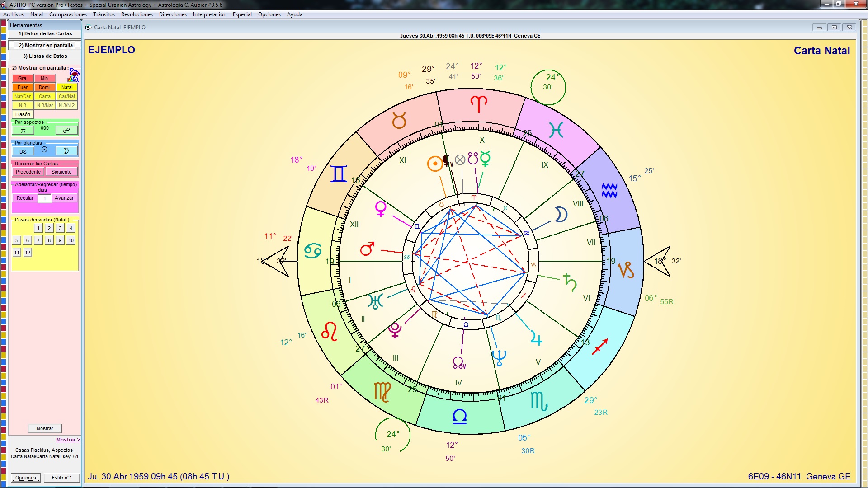
Task: Click the Moon glyph in house VIII
Action: (561, 215)
